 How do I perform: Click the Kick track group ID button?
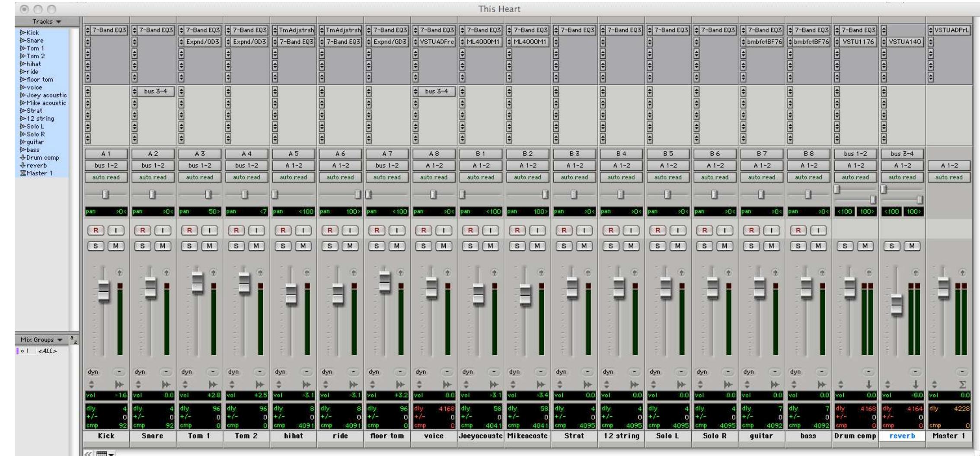coord(119,372)
